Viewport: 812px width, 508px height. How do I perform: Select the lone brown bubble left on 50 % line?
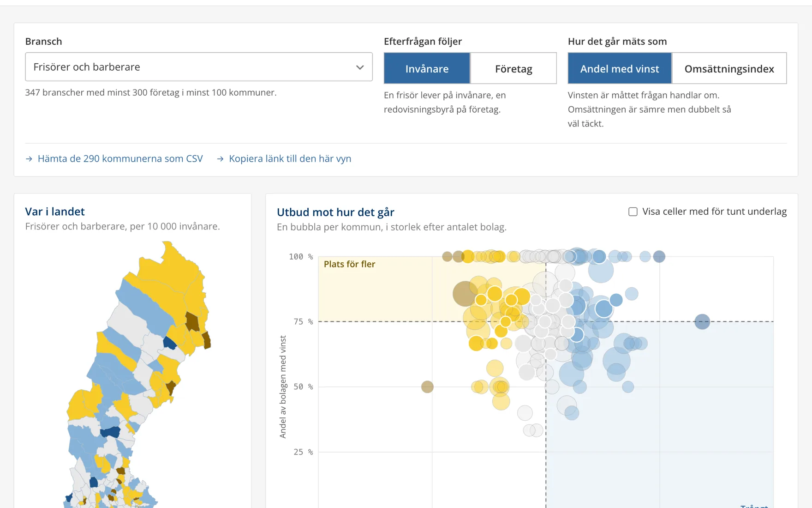pyautogui.click(x=427, y=387)
